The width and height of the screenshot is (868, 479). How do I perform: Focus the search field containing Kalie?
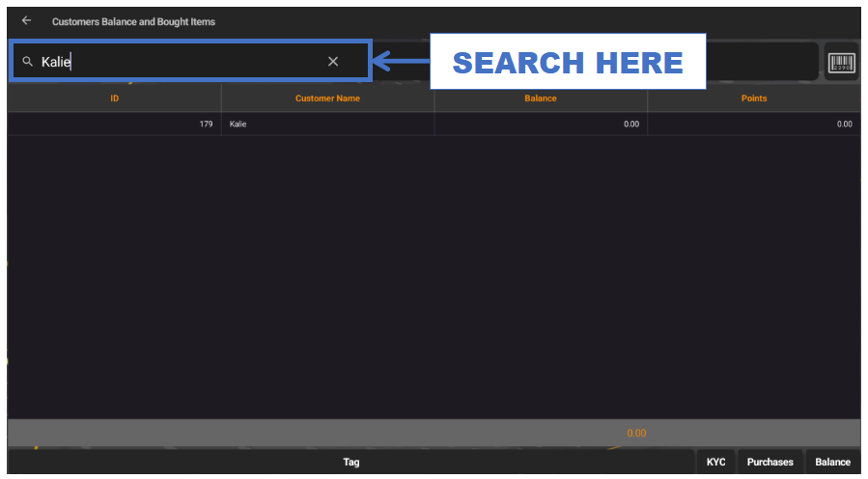point(174,61)
